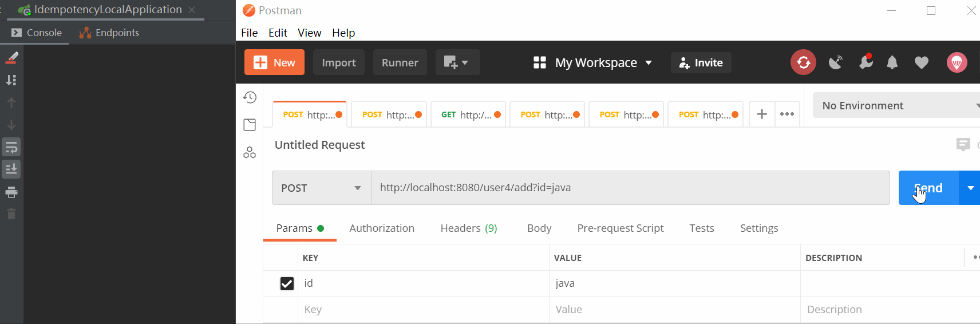This screenshot has height=324, width=980.
Task: Open the Send button dropdown arrow
Action: 970,188
